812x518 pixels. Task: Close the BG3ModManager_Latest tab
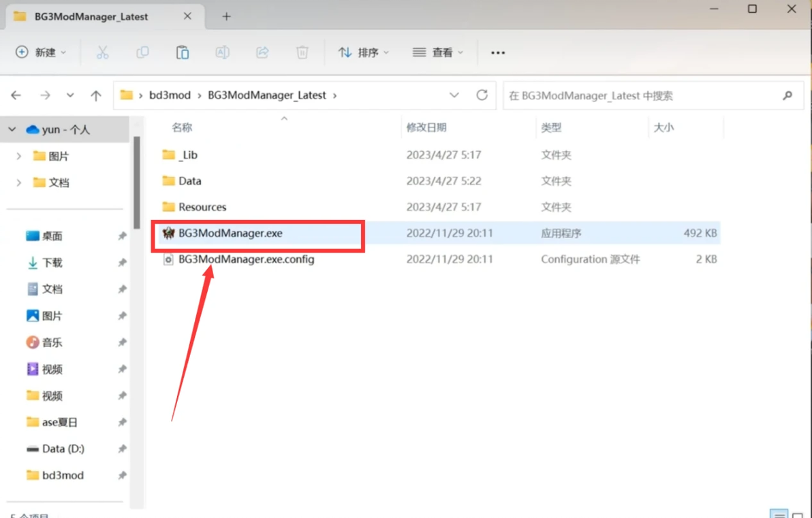click(x=187, y=16)
